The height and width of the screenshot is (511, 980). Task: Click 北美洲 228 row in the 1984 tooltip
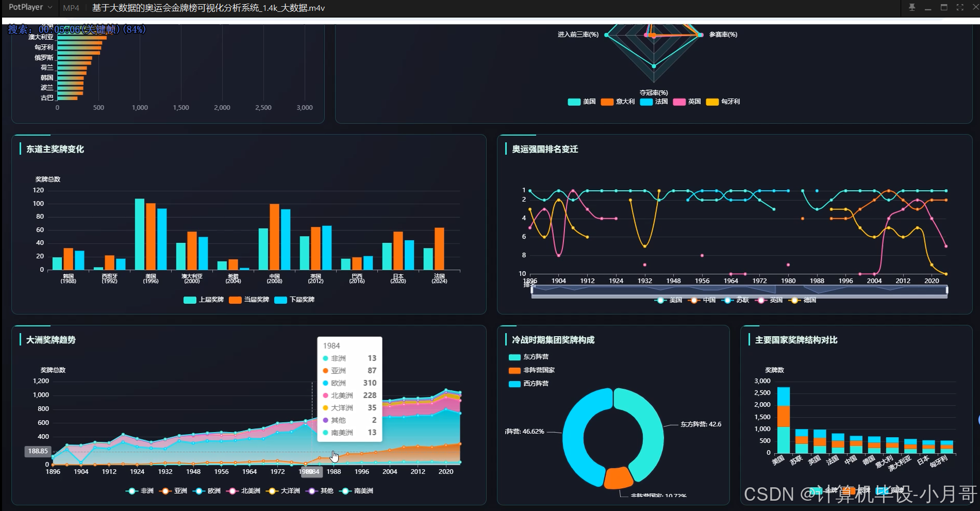(x=350, y=395)
